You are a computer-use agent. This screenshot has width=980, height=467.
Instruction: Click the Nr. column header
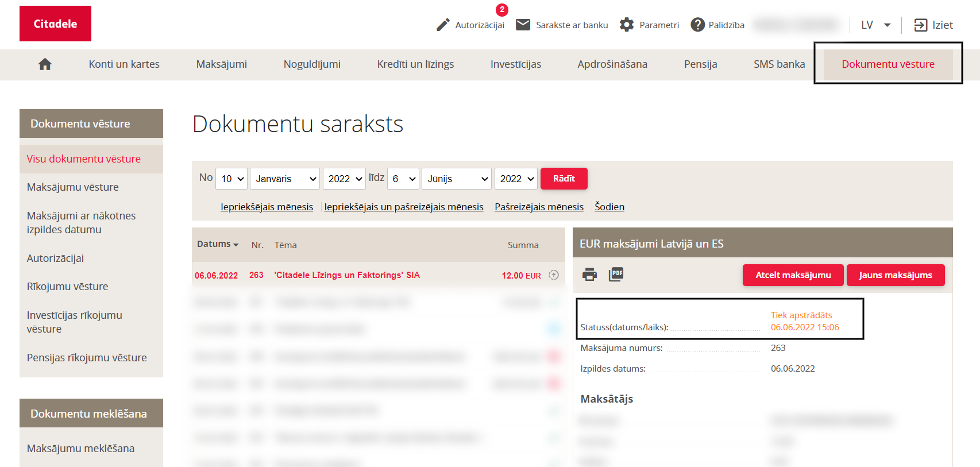click(257, 245)
